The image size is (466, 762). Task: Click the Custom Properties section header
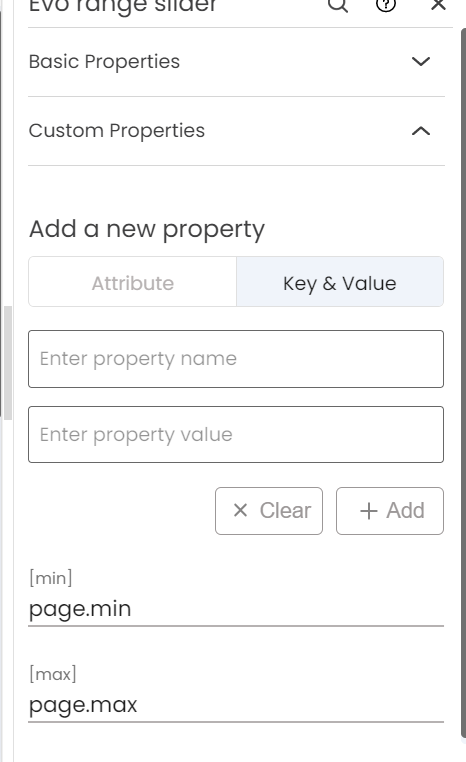[236, 131]
